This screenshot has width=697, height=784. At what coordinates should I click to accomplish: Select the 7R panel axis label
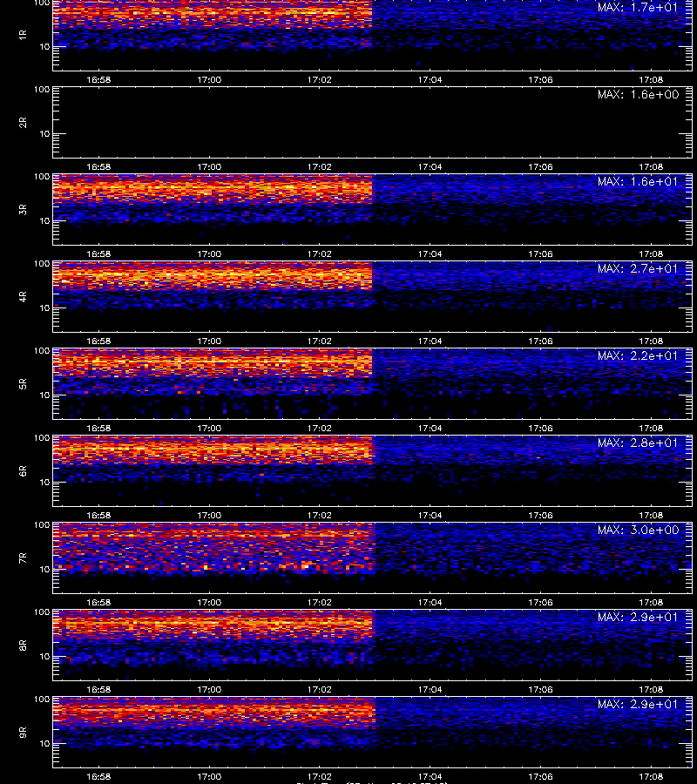tap(23, 558)
